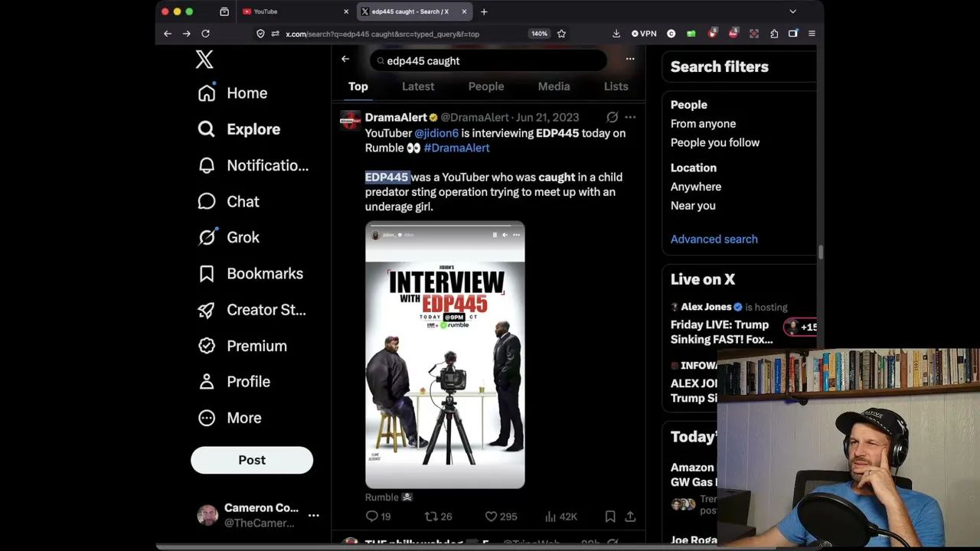Go to the Explore page

(x=239, y=129)
